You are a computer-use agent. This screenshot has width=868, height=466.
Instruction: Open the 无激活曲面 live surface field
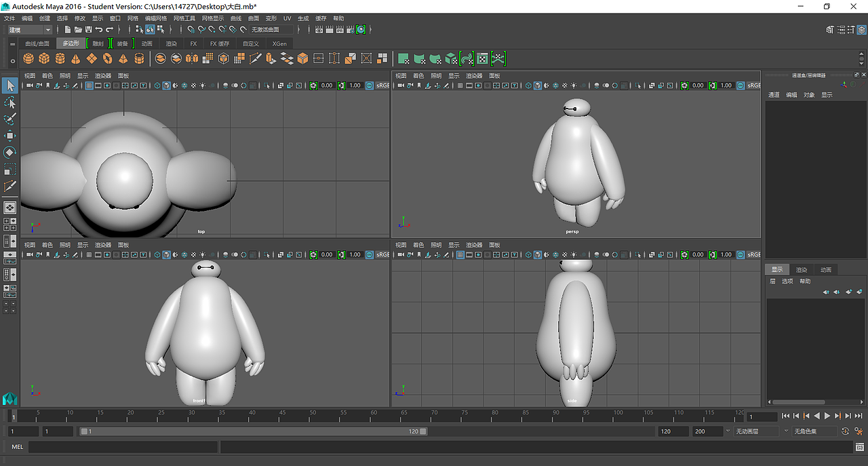click(272, 30)
